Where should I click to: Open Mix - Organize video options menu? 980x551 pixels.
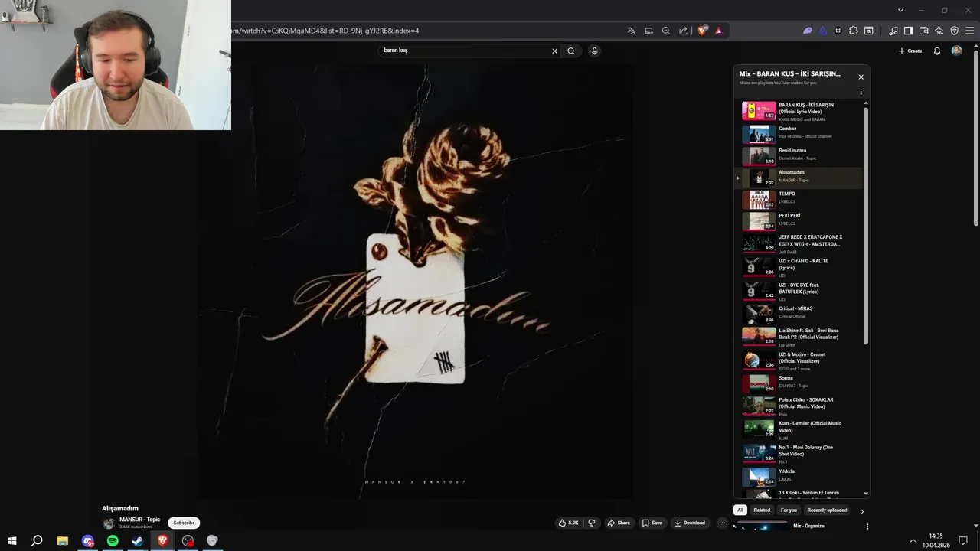[867, 527]
